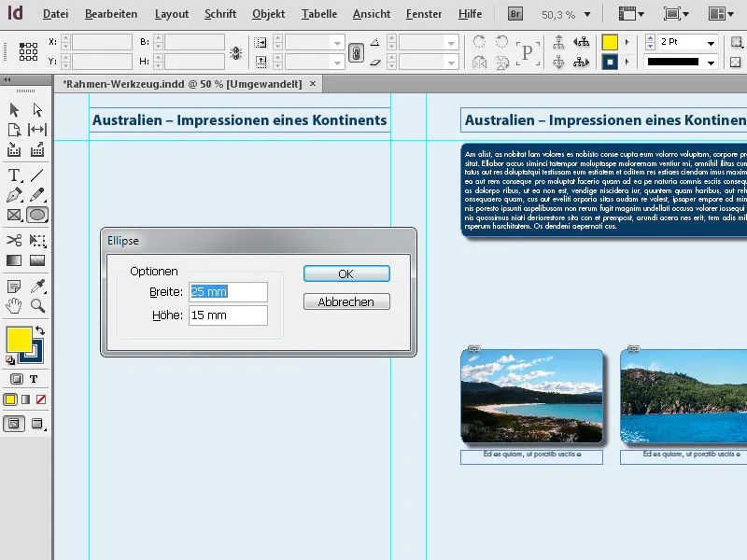
Task: Open the Schrift menu
Action: 220,14
